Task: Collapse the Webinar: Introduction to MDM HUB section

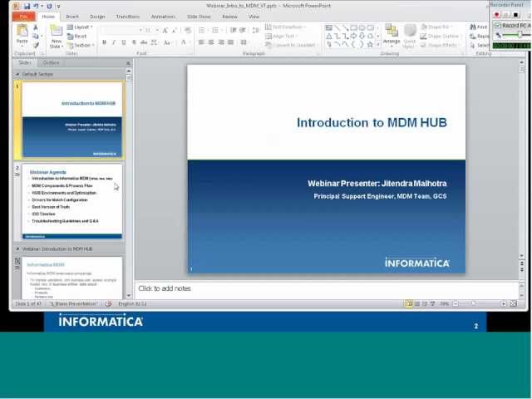Action: pos(17,249)
